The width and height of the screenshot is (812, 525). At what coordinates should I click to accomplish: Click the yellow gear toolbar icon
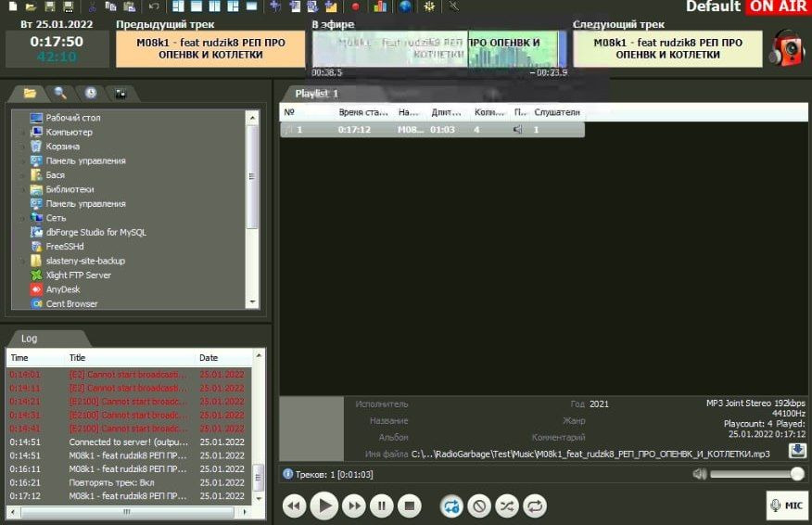429,6
